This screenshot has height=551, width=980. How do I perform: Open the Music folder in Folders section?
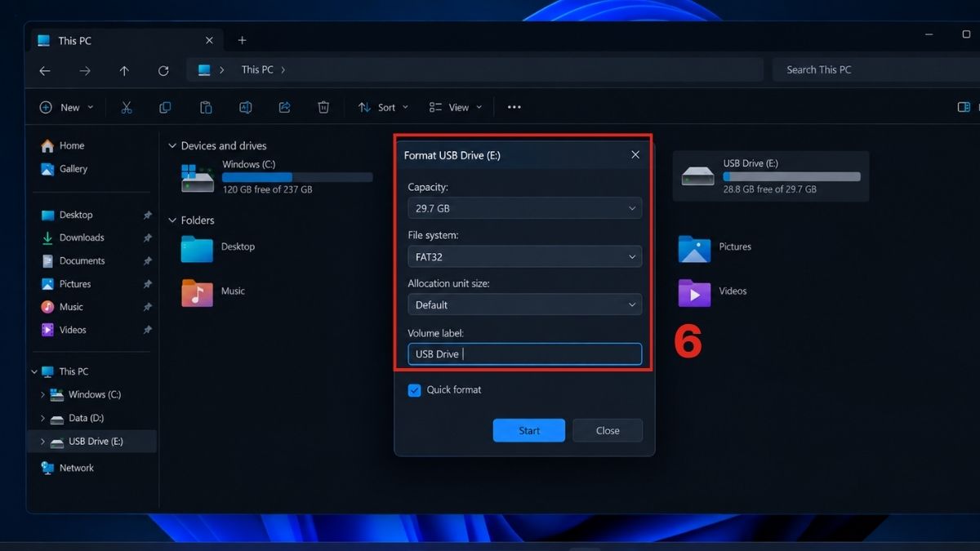(x=214, y=291)
